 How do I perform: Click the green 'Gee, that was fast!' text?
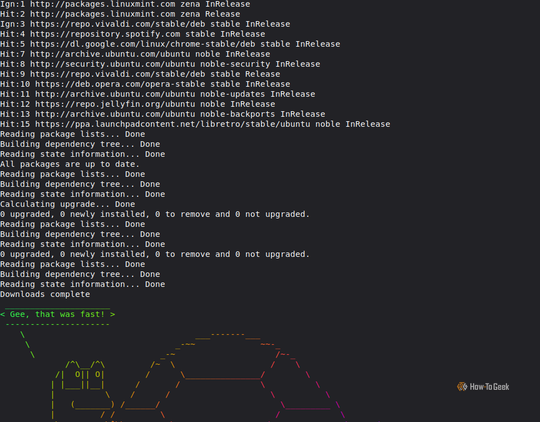pos(57,314)
